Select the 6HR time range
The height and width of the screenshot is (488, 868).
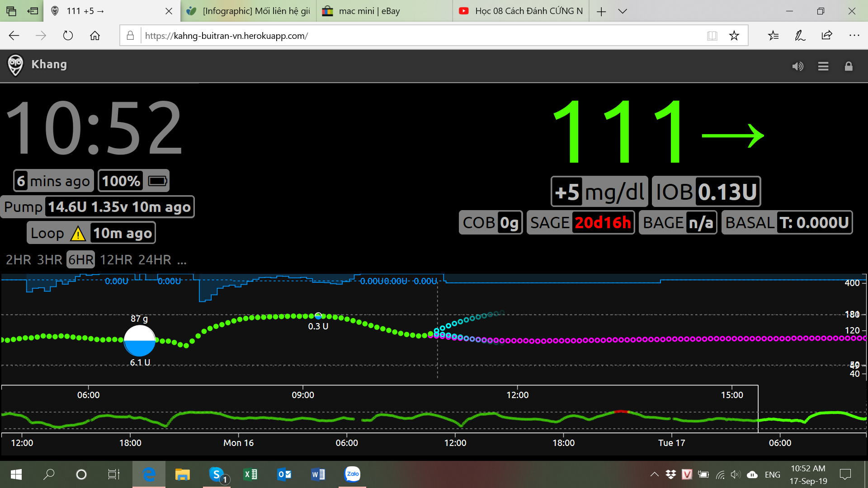(x=81, y=260)
